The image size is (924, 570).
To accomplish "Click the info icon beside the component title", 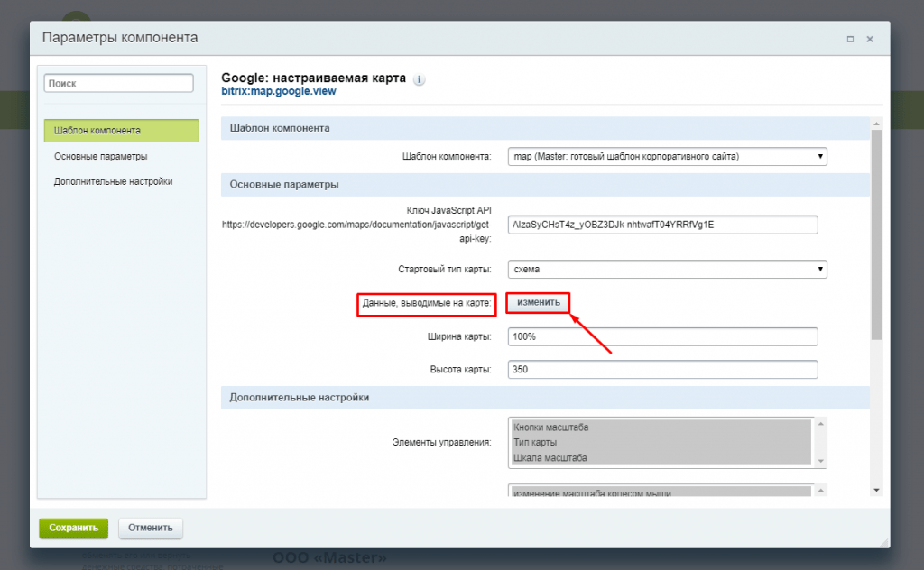I will click(x=420, y=79).
